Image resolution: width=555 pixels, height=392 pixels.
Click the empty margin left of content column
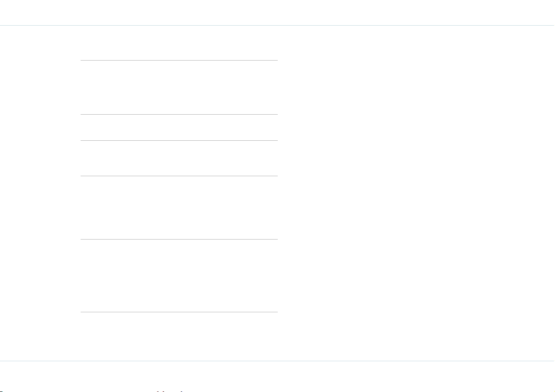point(40,193)
